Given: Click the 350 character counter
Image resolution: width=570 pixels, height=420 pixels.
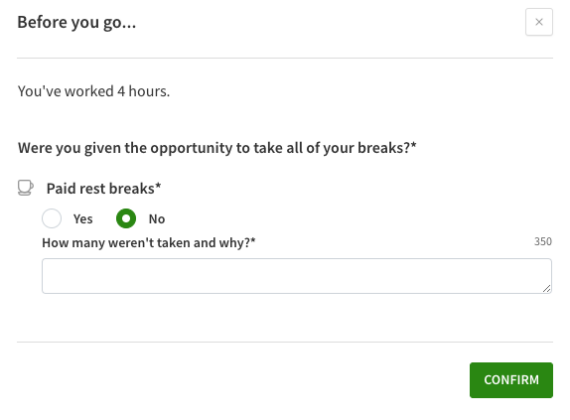Looking at the screenshot, I should tap(543, 241).
